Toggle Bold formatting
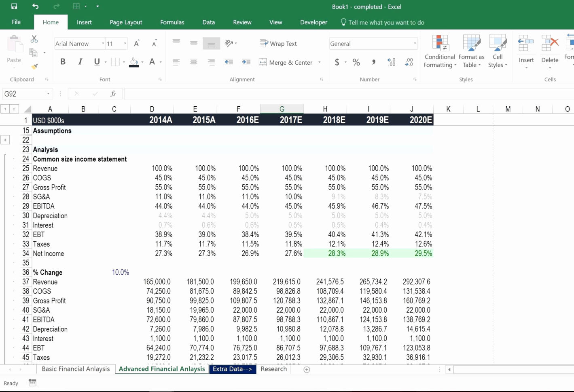Screen dimensions: 574x392 pyautogui.click(x=63, y=61)
